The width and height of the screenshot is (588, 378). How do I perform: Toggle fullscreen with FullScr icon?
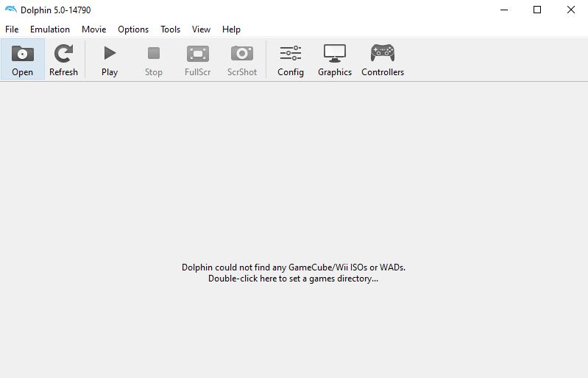pos(197,54)
